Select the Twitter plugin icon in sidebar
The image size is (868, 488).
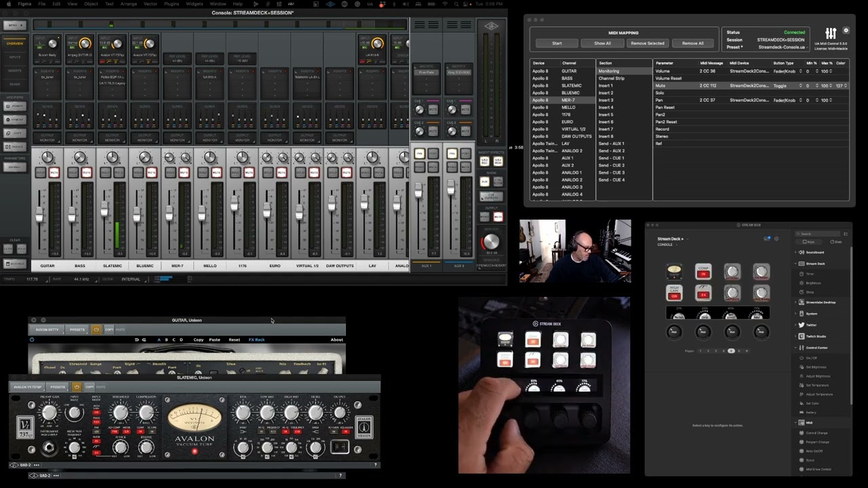coord(802,325)
